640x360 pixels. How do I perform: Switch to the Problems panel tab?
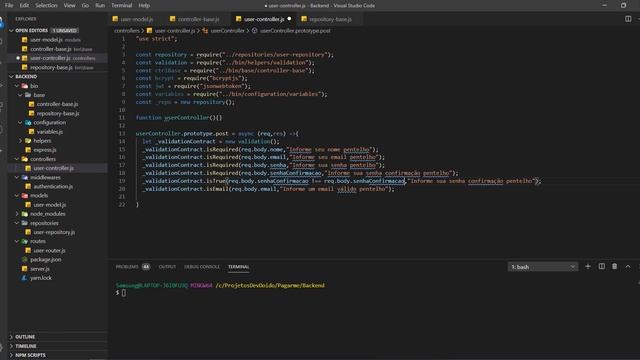133,267
